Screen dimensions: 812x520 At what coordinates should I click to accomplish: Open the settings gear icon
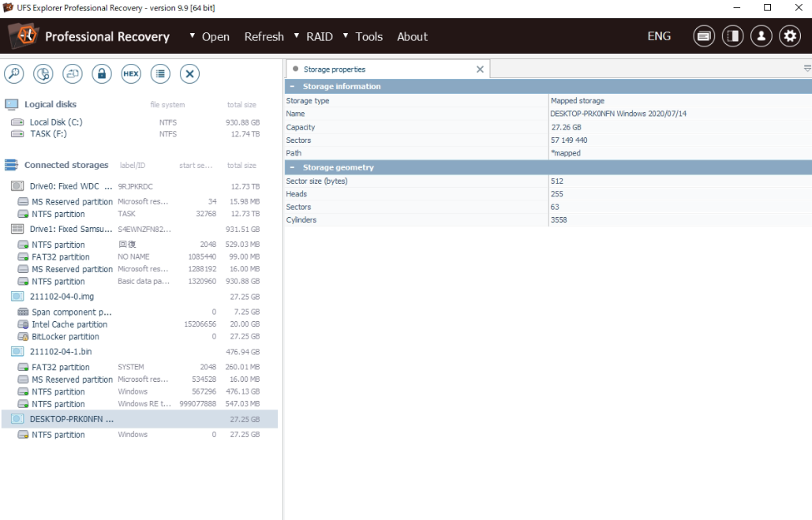click(x=790, y=36)
